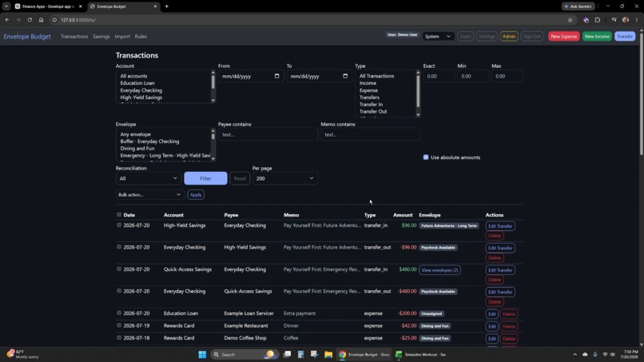The height and width of the screenshot is (362, 644).
Task: Open new browser tab with plus
Action: click(167, 6)
